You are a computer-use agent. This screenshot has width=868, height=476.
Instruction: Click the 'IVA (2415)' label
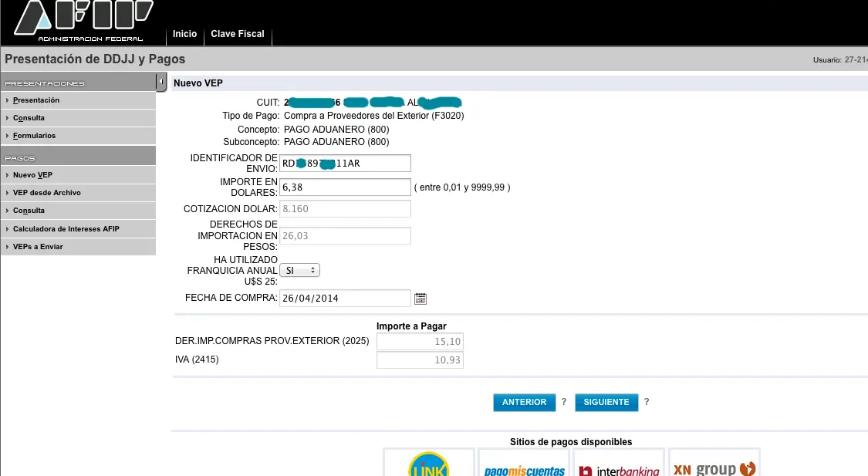pos(197,360)
